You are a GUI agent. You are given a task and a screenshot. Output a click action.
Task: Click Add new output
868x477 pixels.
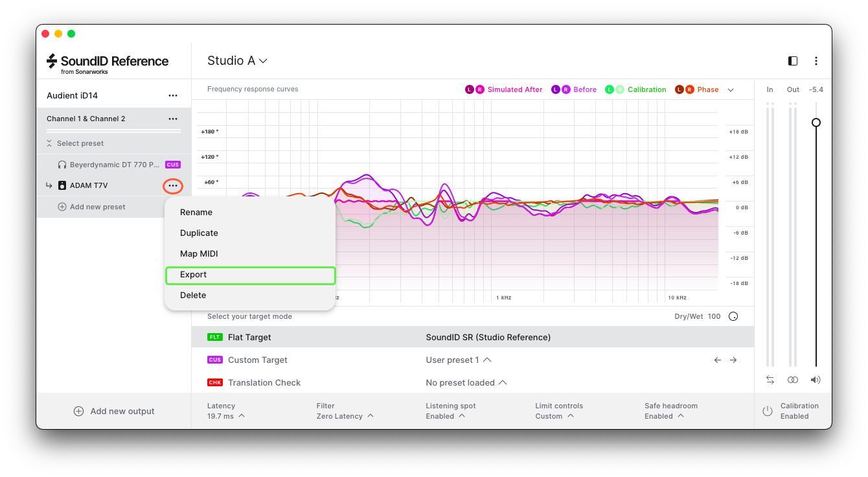[x=114, y=412]
